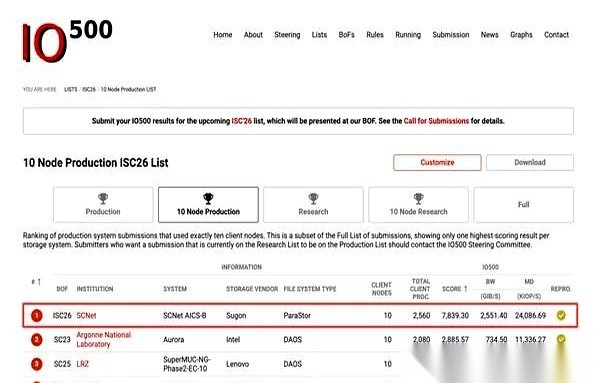Open the Lists menu item
The width and height of the screenshot is (600, 383).
point(319,35)
